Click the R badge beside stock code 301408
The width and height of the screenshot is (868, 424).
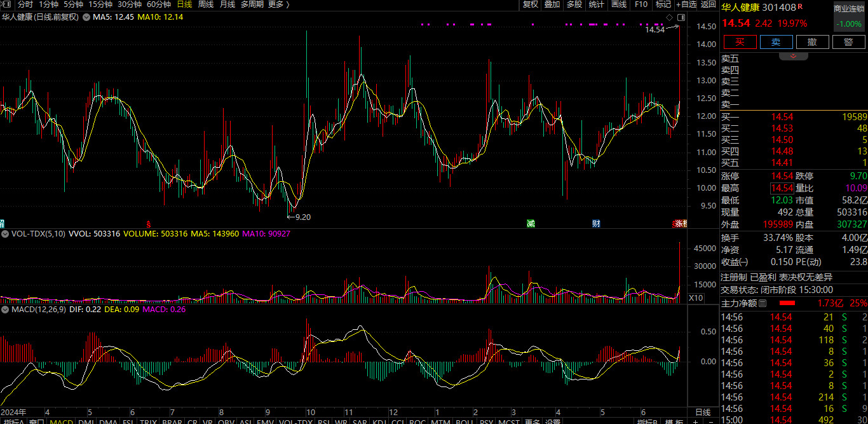click(800, 7)
